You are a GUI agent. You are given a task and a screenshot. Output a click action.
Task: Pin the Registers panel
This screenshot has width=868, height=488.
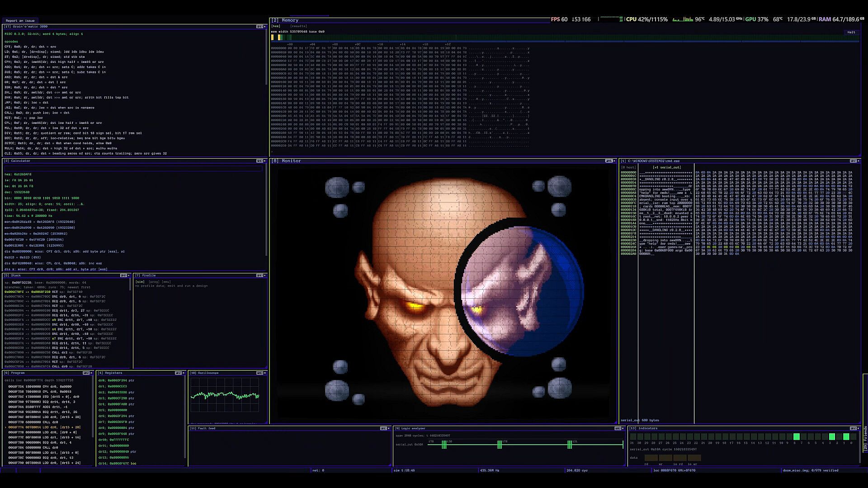(178, 373)
